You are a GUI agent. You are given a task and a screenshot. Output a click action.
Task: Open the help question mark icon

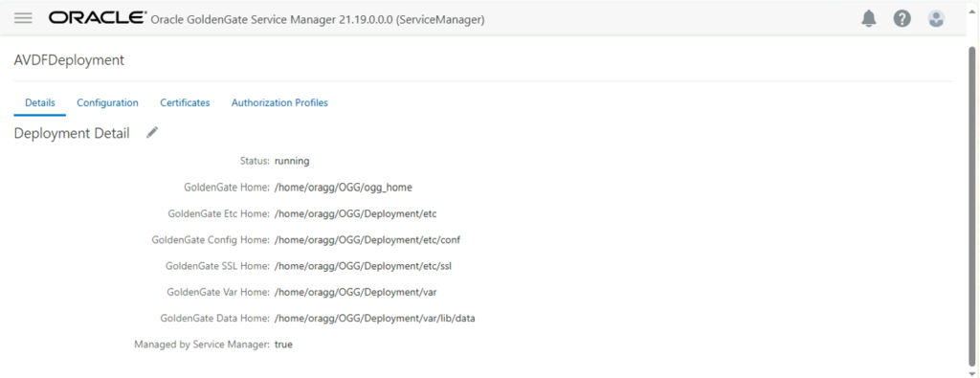click(902, 19)
